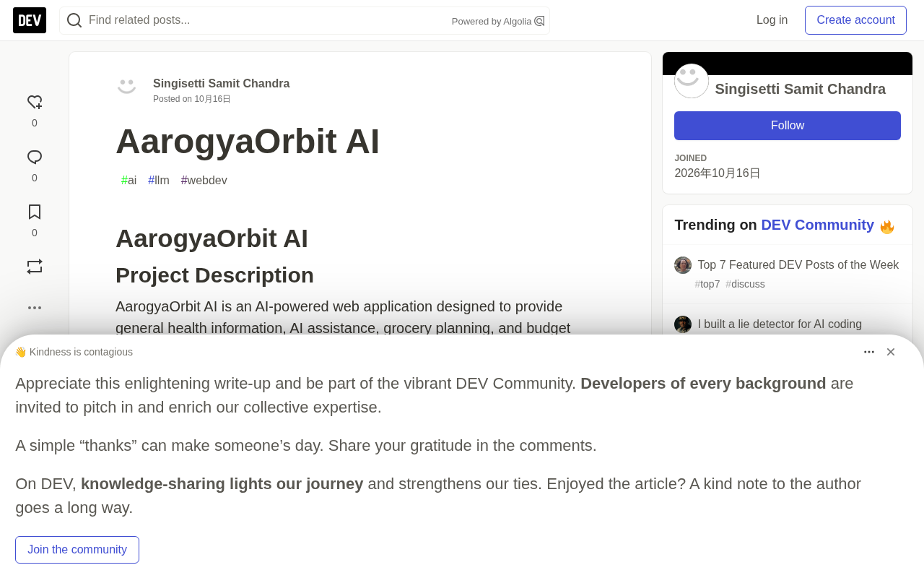Click Log in
The width and height of the screenshot is (924, 578).
(x=772, y=20)
